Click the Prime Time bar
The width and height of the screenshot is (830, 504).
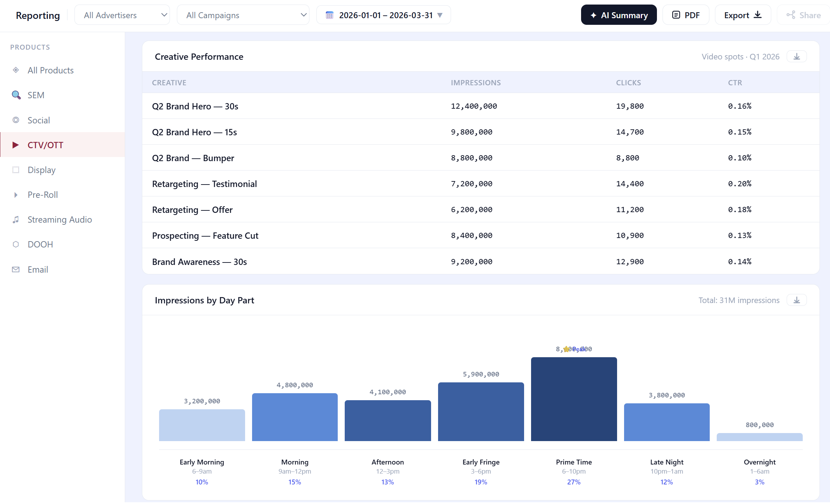[574, 399]
